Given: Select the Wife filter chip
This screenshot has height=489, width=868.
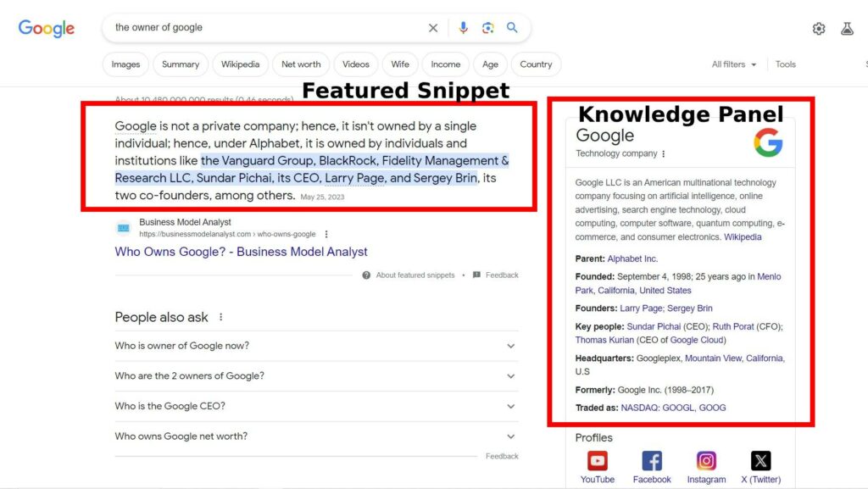Looking at the screenshot, I should (x=400, y=64).
